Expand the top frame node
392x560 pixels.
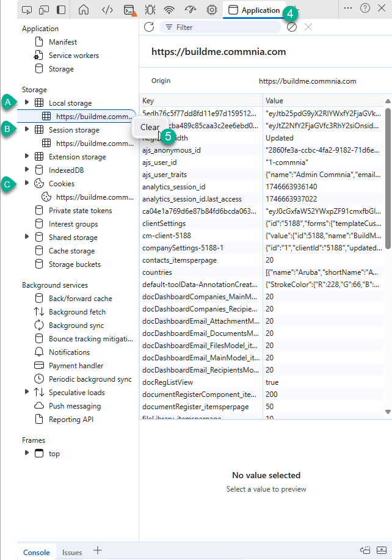coord(27,453)
